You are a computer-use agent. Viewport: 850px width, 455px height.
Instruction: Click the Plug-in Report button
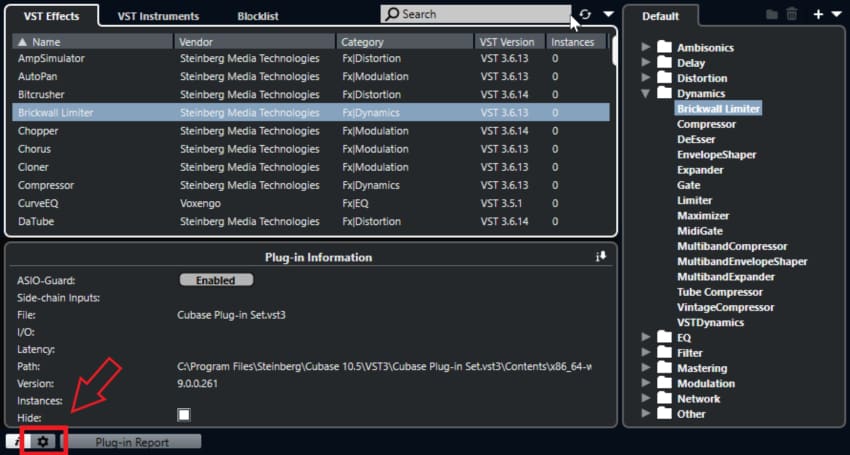(131, 441)
